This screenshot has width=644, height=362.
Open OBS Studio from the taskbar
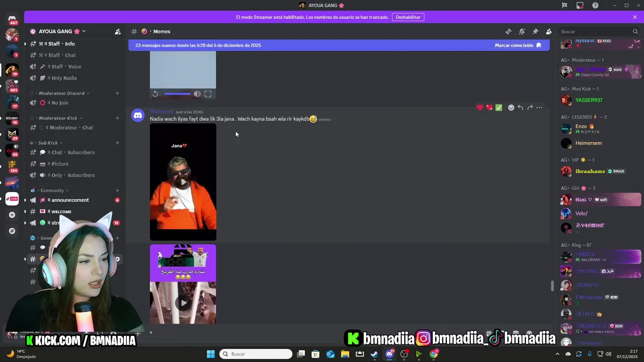tap(404, 354)
